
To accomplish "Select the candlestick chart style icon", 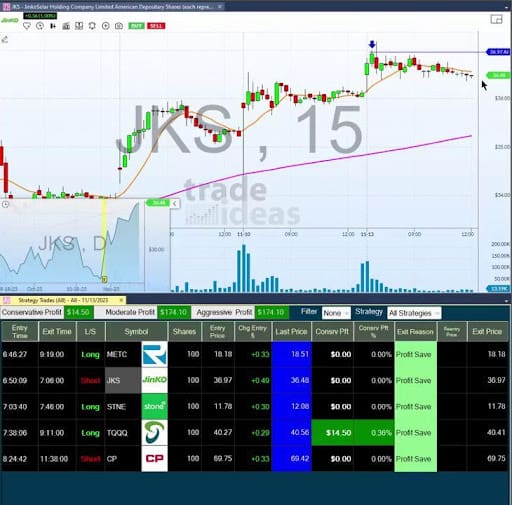I will (53, 26).
